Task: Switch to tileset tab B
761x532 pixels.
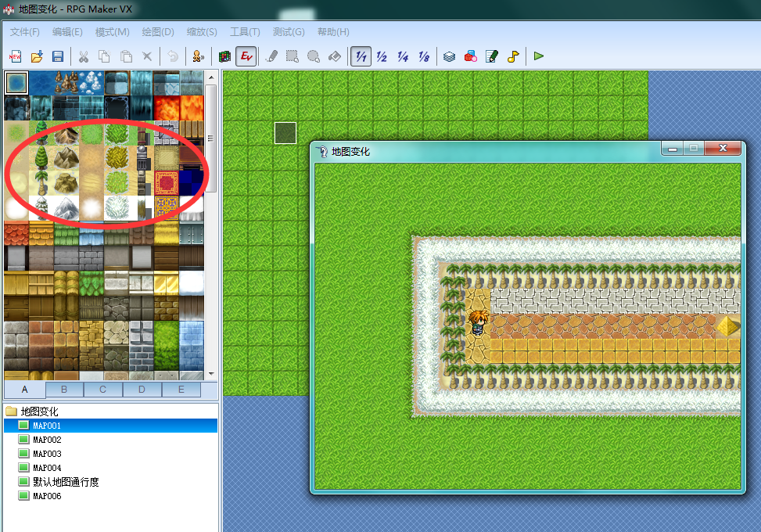Action: pos(64,390)
